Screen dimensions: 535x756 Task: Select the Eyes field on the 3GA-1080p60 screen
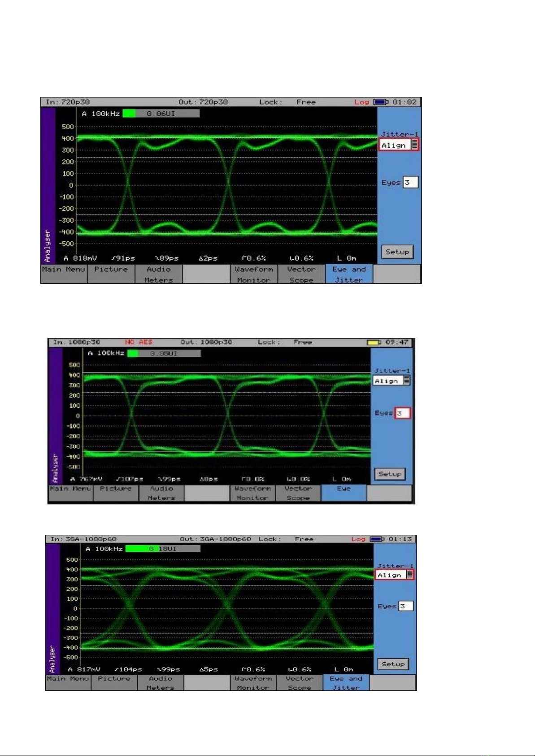(x=406, y=606)
